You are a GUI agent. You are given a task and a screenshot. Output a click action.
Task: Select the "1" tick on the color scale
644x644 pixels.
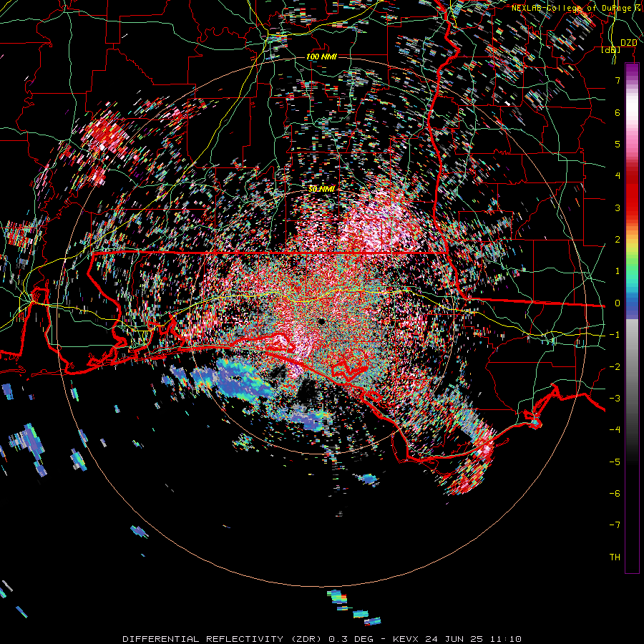[618, 271]
